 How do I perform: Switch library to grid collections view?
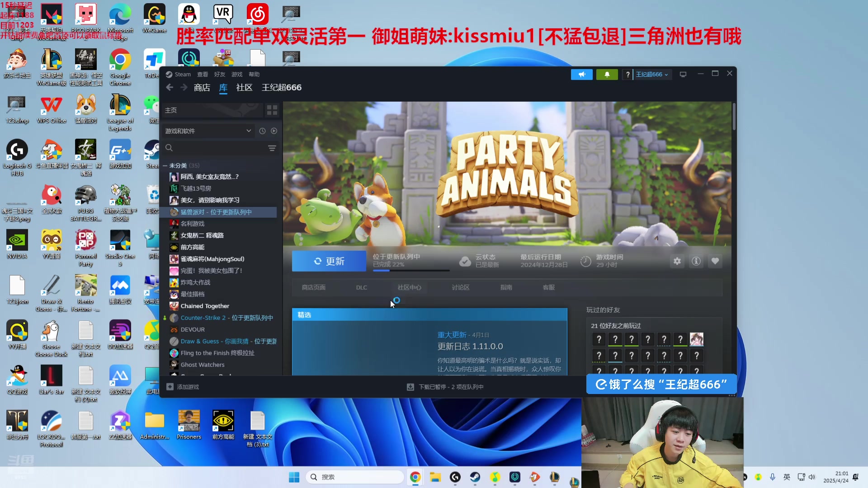tap(272, 110)
